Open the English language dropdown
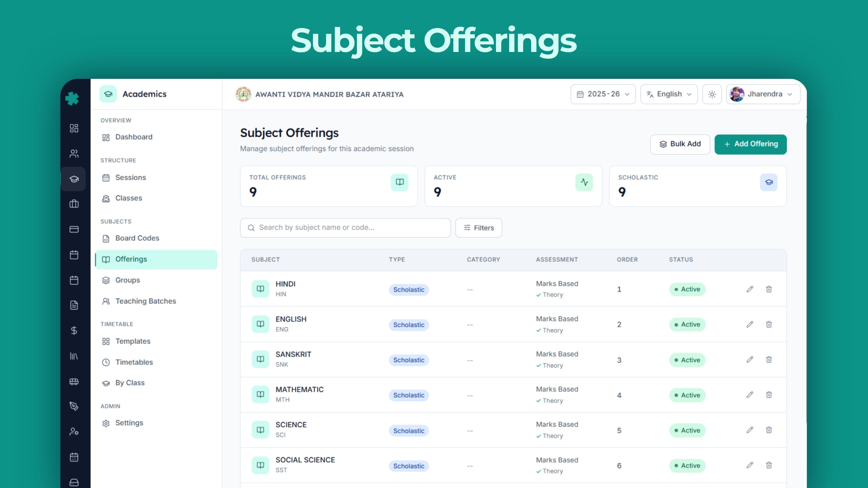The height and width of the screenshot is (488, 868). (x=669, y=94)
